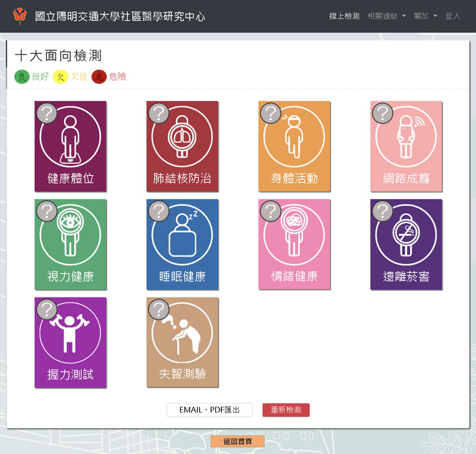Click the 返回首頁 button

click(237, 442)
